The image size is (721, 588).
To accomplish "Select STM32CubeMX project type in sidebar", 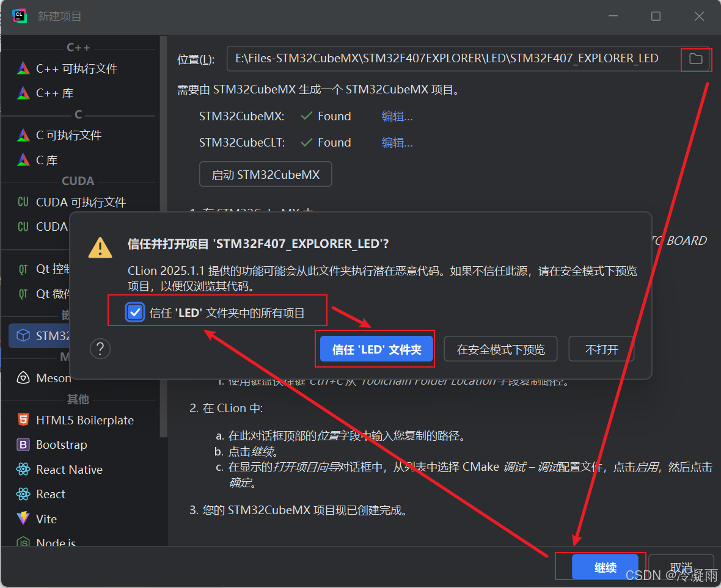I will coord(39,336).
